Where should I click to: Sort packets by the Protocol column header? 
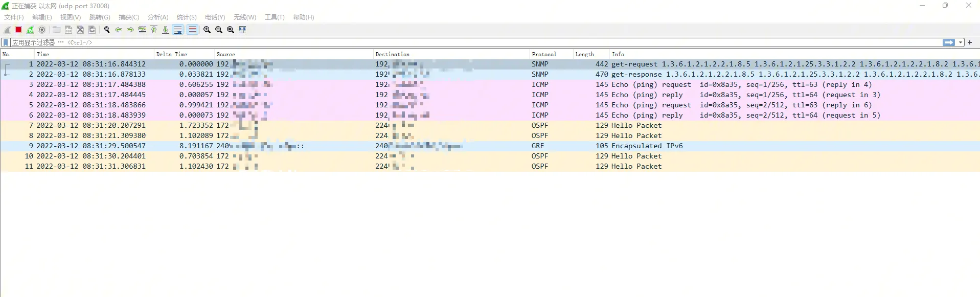(x=544, y=54)
